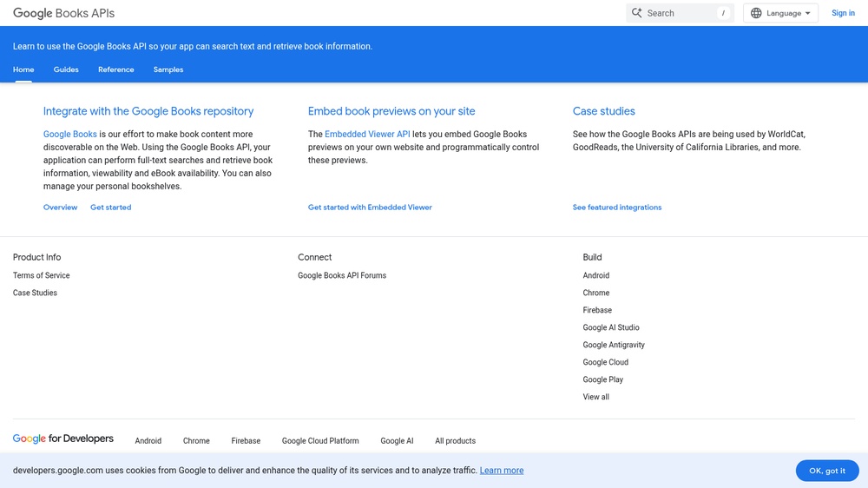Click Google AI footer link
This screenshot has width=868, height=488.
397,441
